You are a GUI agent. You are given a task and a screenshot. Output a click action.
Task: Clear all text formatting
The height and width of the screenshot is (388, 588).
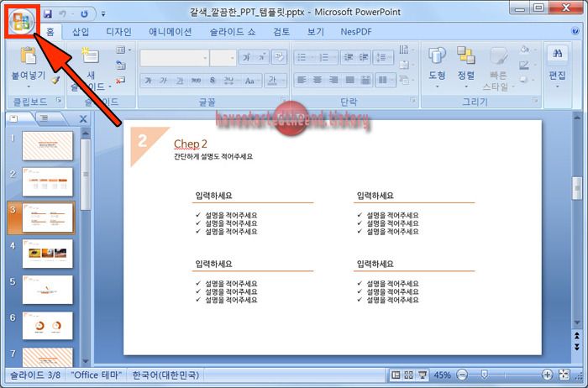tap(279, 57)
